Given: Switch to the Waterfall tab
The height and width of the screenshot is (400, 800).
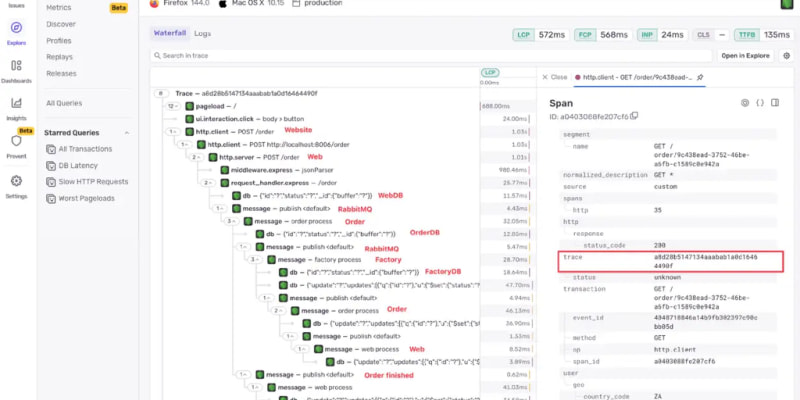Looking at the screenshot, I should click(x=170, y=33).
